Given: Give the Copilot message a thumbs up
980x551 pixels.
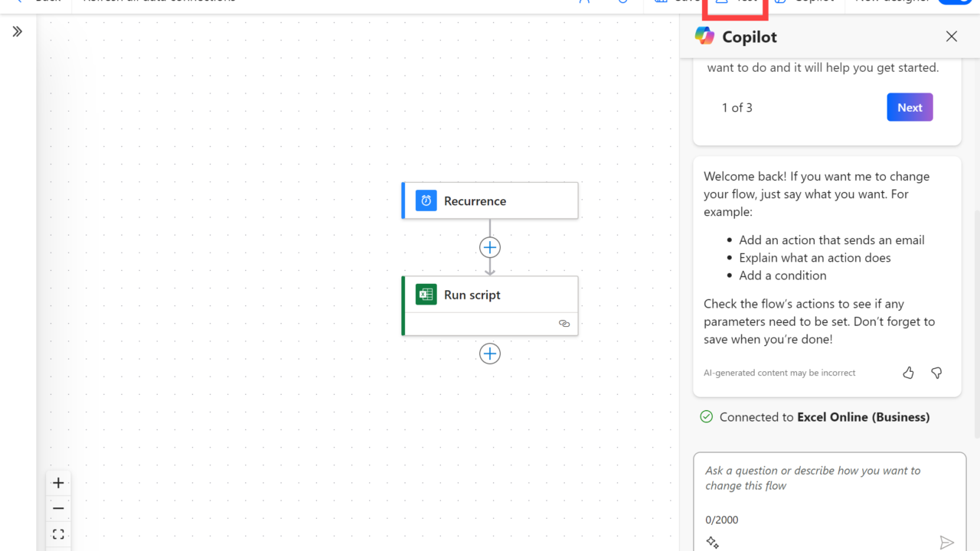Looking at the screenshot, I should click(908, 373).
